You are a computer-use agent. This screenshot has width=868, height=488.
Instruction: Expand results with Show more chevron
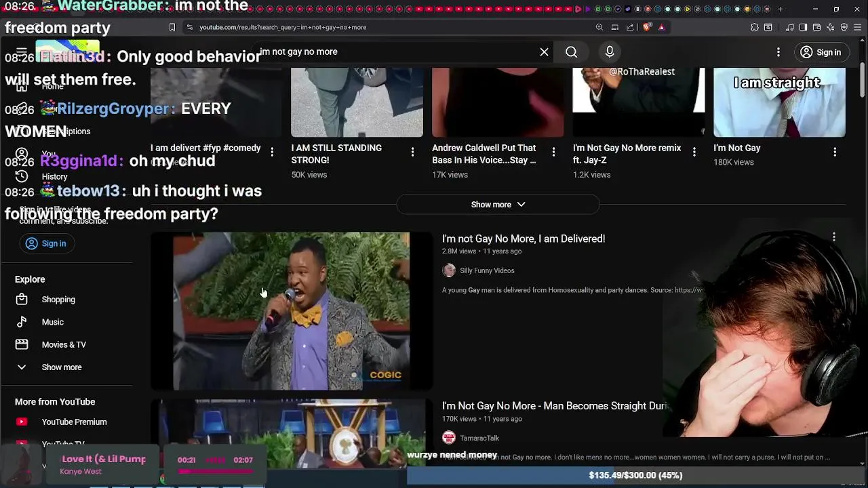pyautogui.click(x=498, y=204)
